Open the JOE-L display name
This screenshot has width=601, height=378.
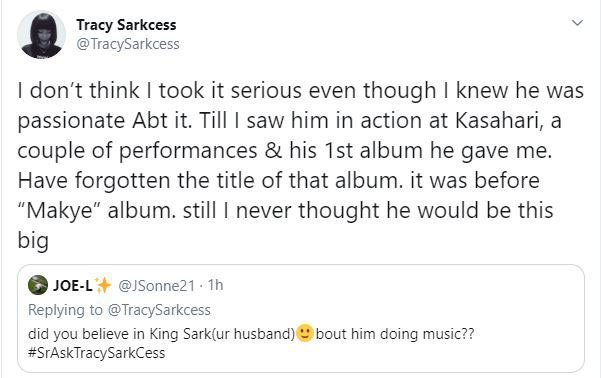click(x=72, y=285)
